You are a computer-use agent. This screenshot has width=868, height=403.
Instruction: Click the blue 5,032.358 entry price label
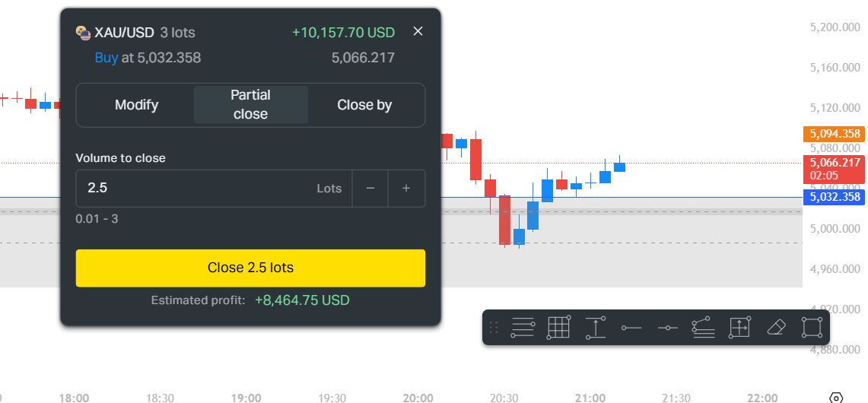[835, 197]
